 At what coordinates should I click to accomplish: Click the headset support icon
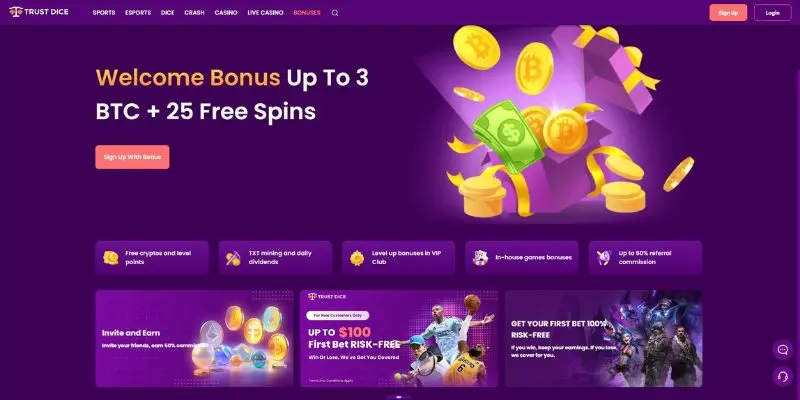pos(783,377)
